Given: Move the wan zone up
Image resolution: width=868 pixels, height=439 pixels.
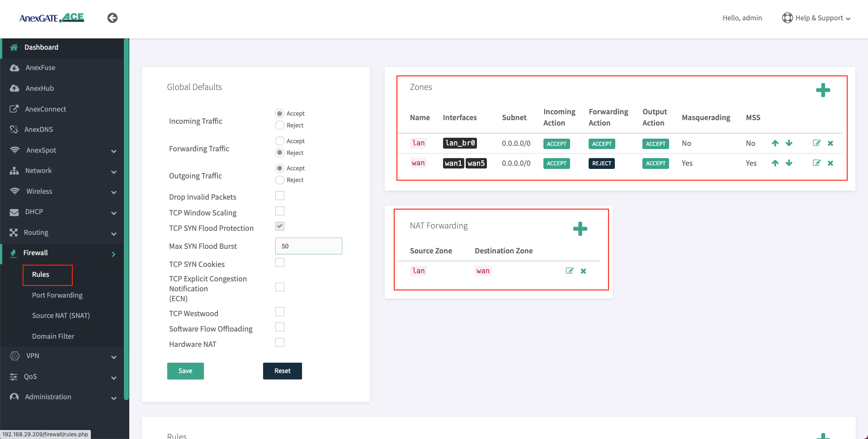Looking at the screenshot, I should [775, 163].
